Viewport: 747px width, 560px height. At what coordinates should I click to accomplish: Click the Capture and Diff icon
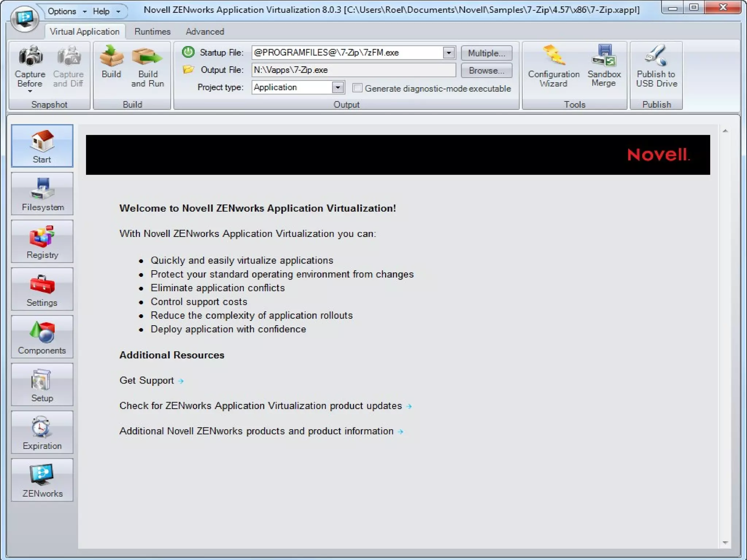point(69,56)
